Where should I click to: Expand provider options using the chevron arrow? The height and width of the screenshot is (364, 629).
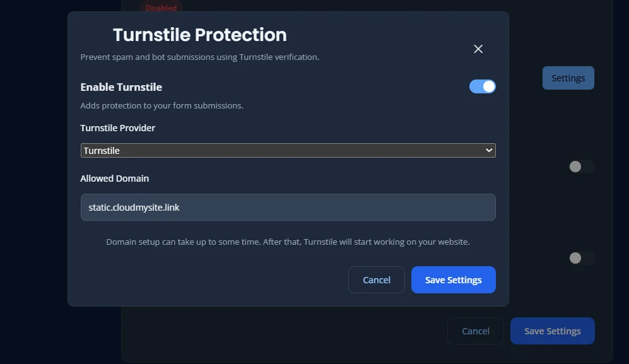[x=489, y=150]
